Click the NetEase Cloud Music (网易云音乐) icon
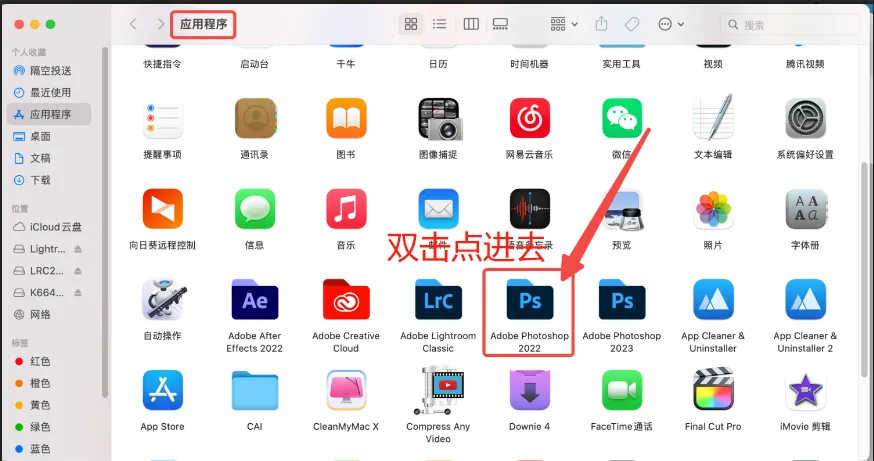 coord(529,119)
